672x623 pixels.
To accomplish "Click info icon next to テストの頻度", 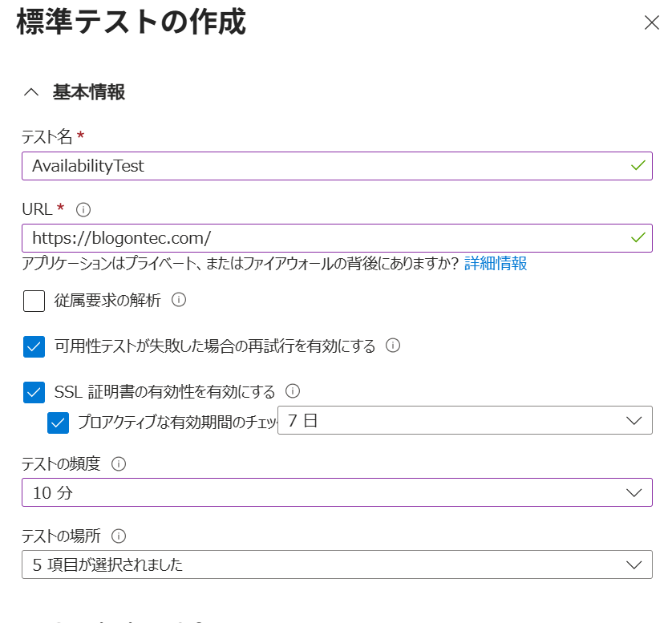I will point(119,463).
